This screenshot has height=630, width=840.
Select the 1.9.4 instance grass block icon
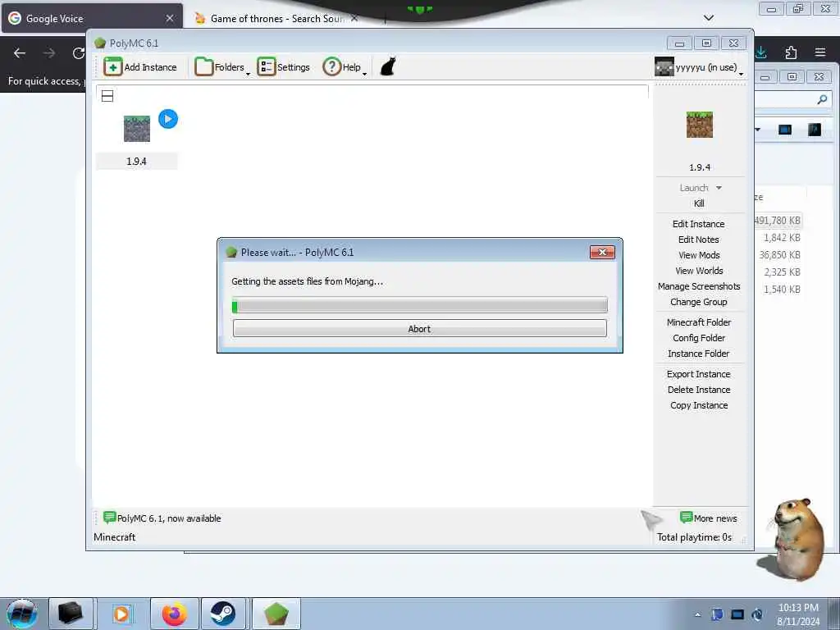click(137, 129)
